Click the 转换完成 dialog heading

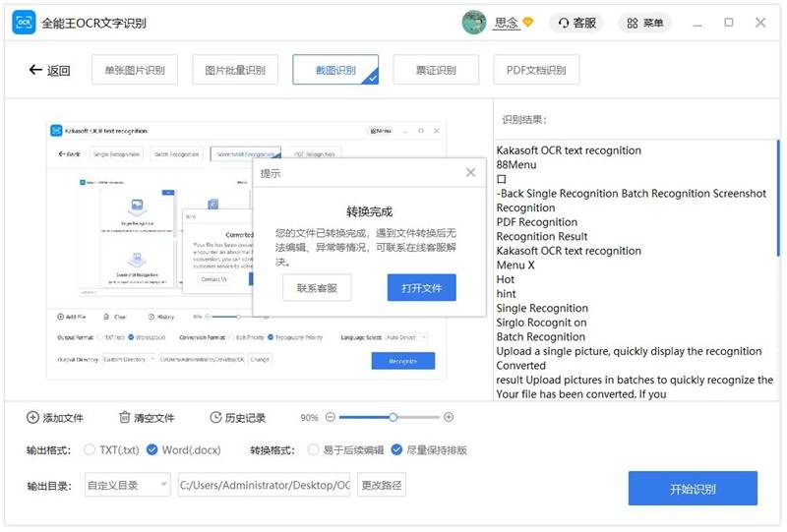tap(370, 211)
